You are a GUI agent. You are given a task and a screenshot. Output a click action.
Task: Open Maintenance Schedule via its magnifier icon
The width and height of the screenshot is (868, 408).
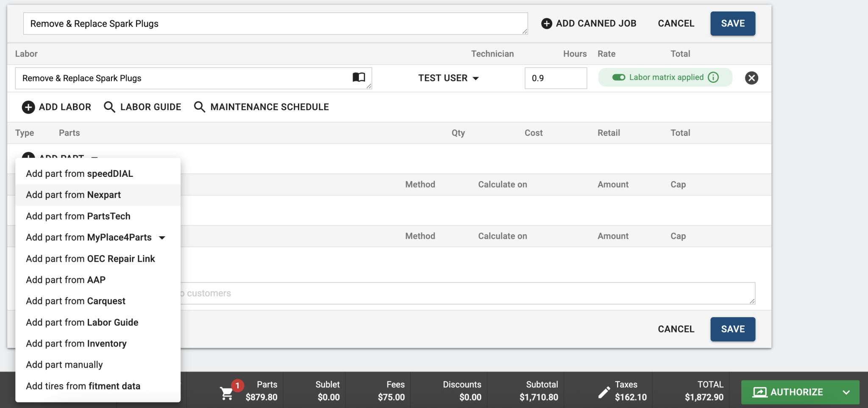pyautogui.click(x=199, y=107)
